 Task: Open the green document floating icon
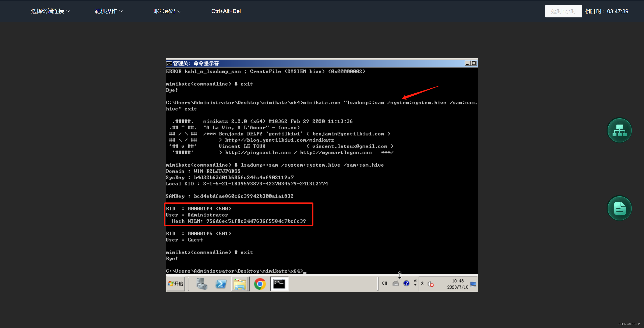[620, 208]
